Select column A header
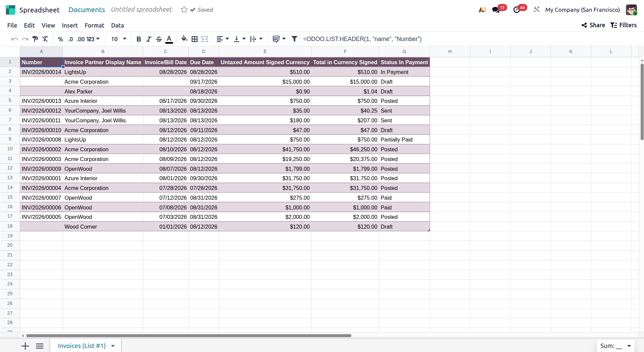 tap(41, 51)
